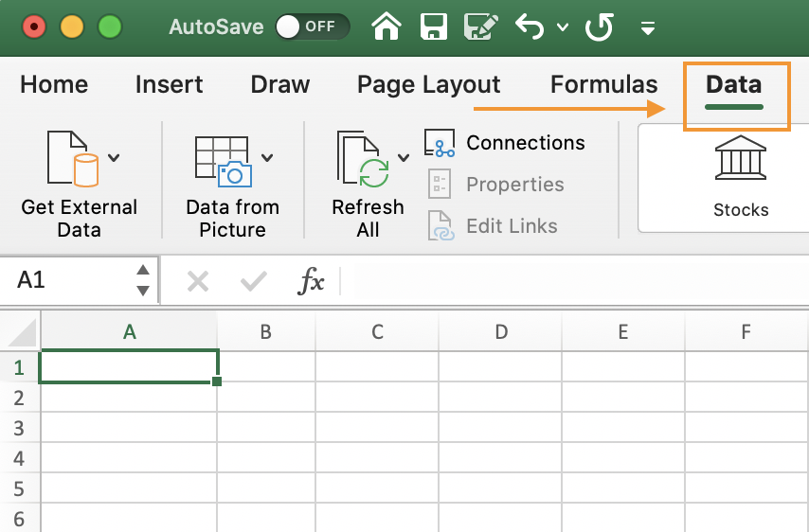The height and width of the screenshot is (532, 809).
Task: Click the Connections icon
Action: point(440,143)
